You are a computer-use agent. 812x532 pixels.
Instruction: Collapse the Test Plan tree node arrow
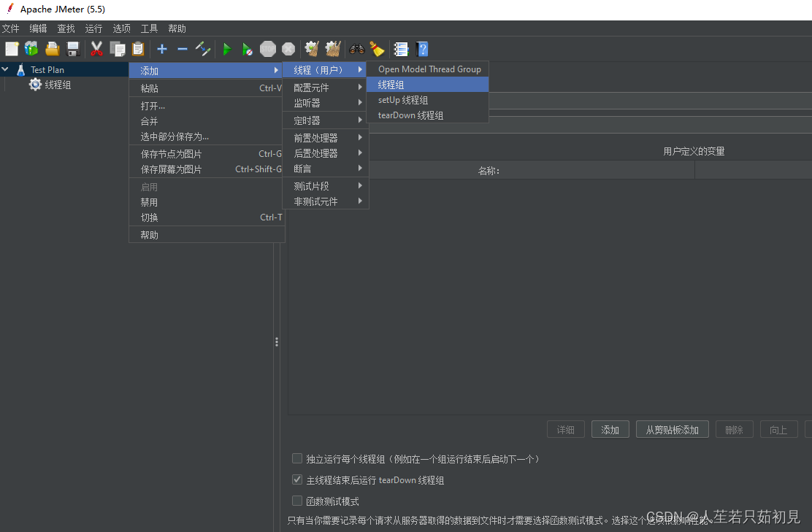click(5, 69)
